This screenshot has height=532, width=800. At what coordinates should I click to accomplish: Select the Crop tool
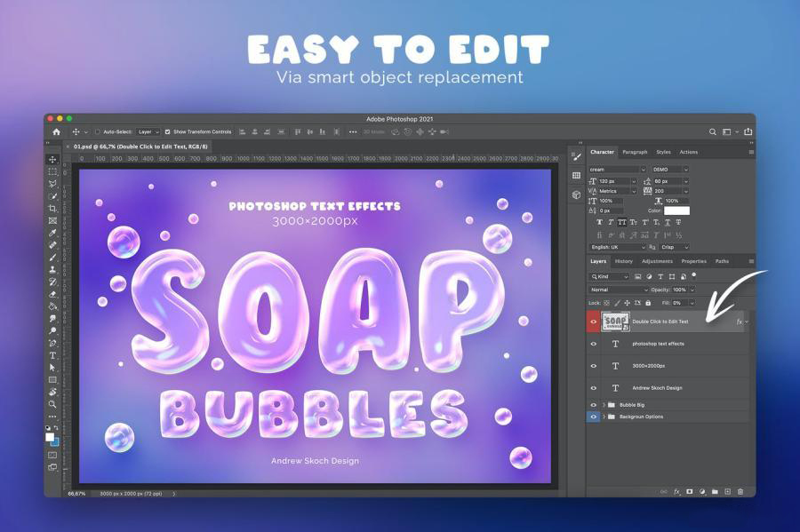[x=52, y=209]
